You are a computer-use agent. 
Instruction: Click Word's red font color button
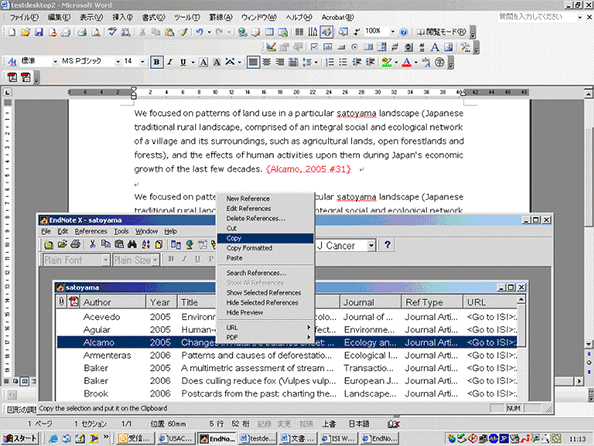[406, 62]
